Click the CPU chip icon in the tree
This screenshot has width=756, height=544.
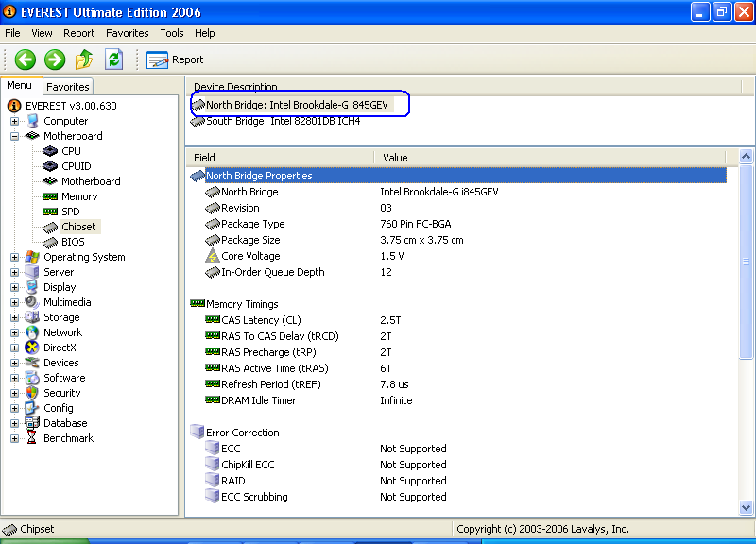pyautogui.click(x=50, y=151)
